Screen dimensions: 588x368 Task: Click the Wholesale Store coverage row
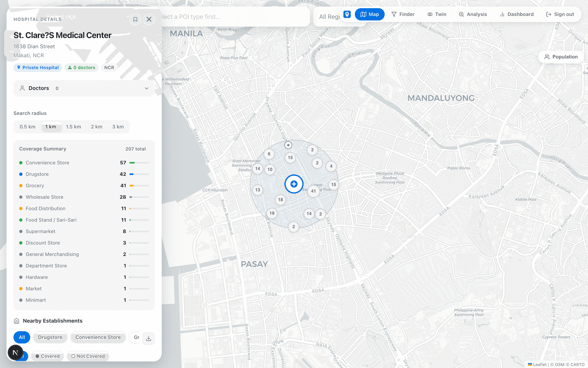pos(84,197)
